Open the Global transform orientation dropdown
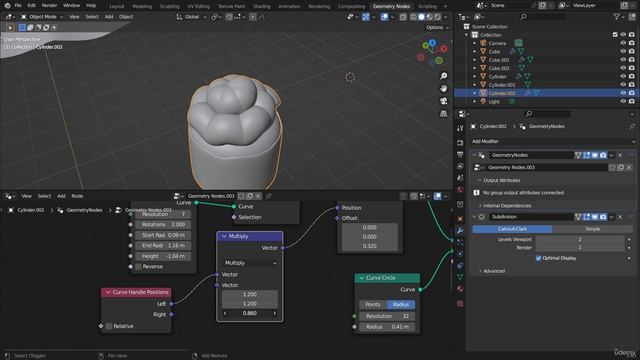The image size is (640, 360). (191, 17)
